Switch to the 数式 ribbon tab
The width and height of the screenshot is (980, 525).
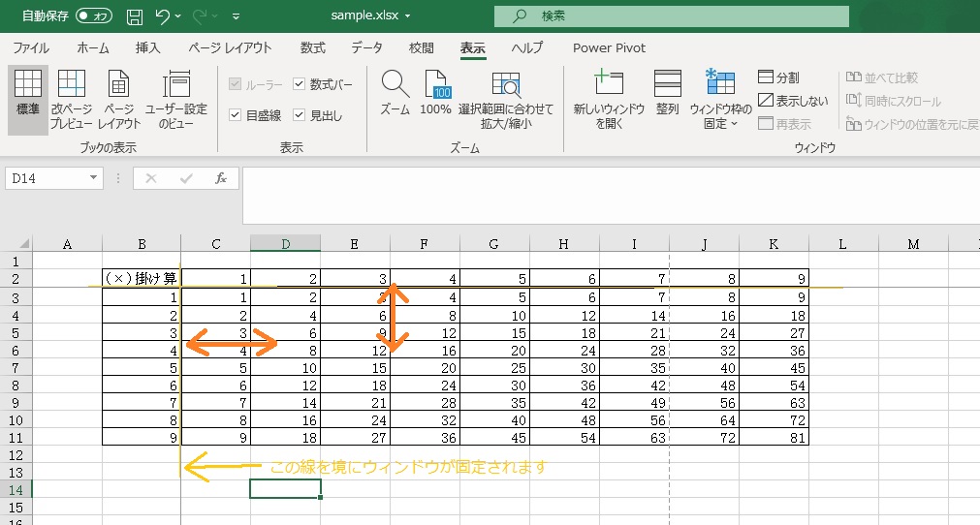coord(312,47)
